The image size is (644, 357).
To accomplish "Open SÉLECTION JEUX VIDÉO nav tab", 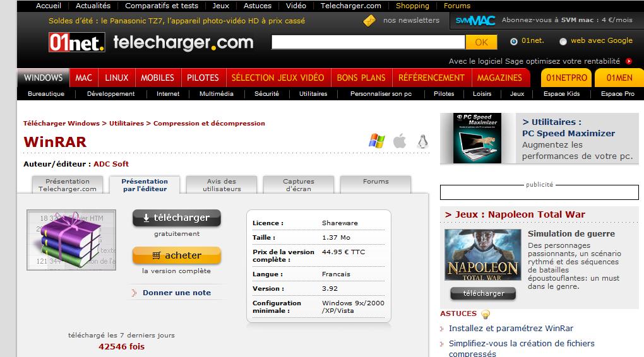I will click(278, 78).
